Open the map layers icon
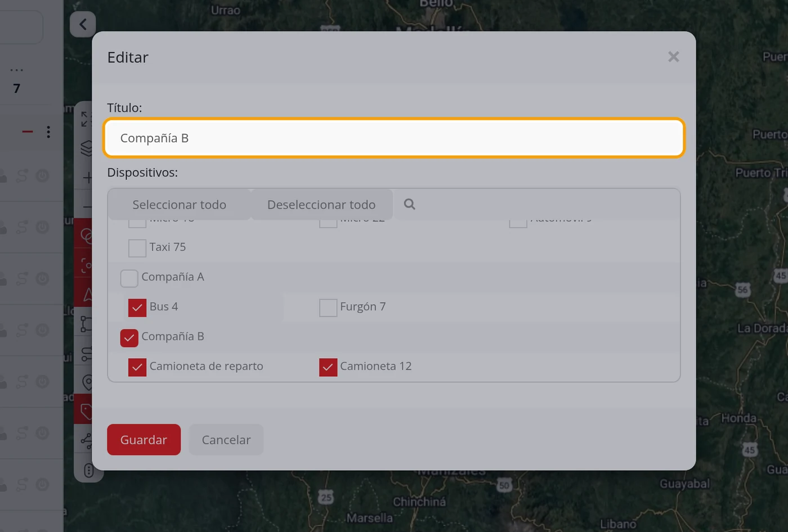The image size is (788, 532). coord(86,148)
